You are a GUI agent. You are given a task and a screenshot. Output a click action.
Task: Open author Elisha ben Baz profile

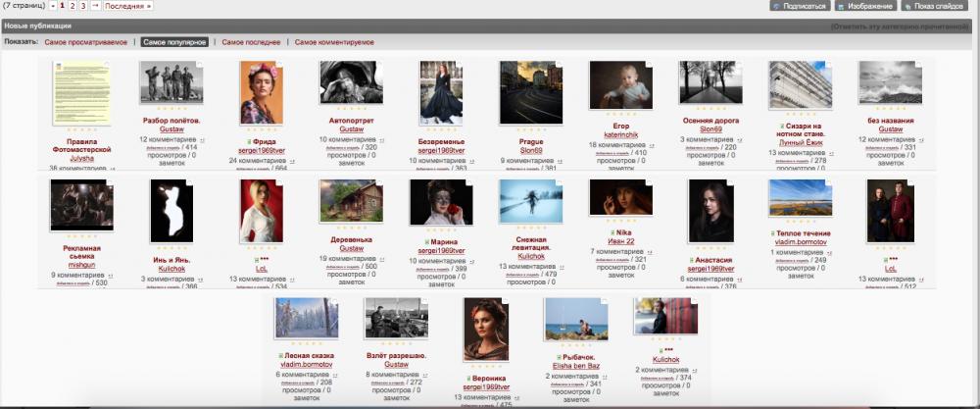pos(575,366)
